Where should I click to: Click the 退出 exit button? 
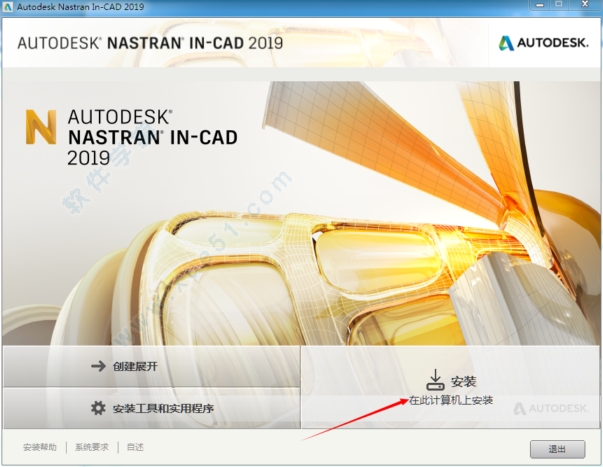[x=557, y=449]
